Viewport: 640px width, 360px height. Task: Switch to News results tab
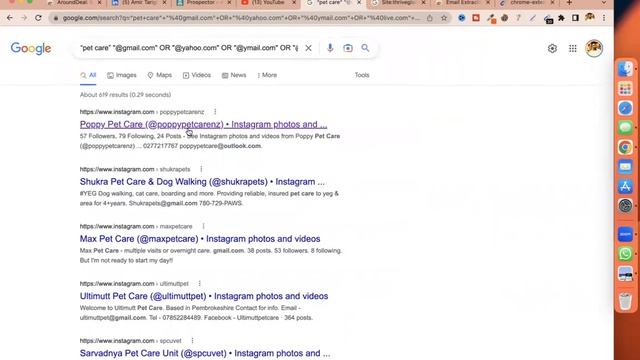tap(234, 75)
